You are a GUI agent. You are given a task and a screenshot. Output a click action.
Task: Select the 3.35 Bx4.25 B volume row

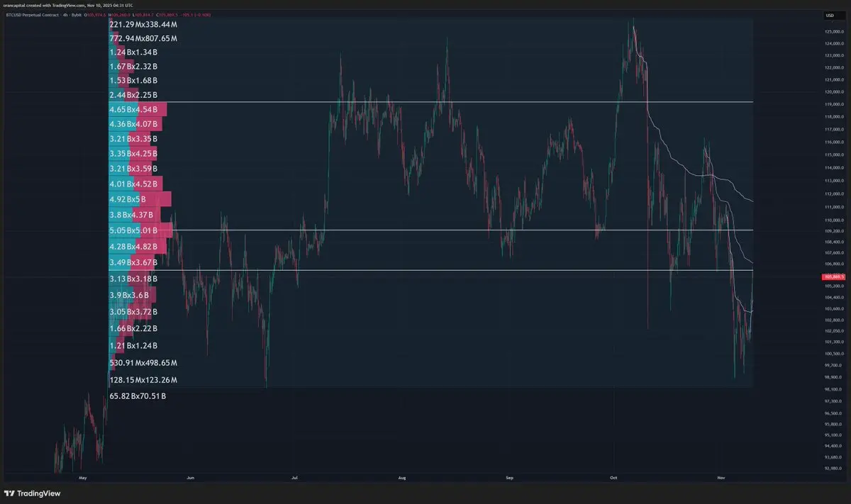click(134, 153)
